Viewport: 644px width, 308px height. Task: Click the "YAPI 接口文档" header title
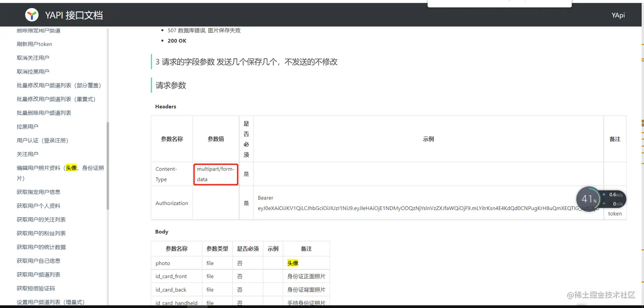(74, 15)
